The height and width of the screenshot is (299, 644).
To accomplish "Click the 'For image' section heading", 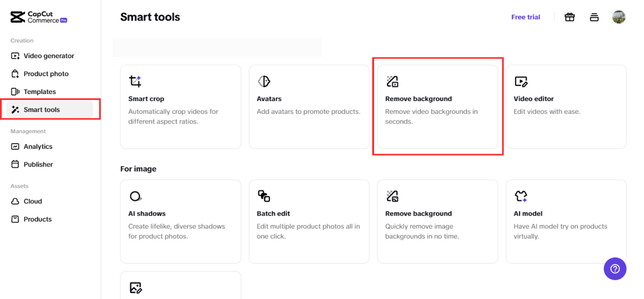I will [138, 169].
